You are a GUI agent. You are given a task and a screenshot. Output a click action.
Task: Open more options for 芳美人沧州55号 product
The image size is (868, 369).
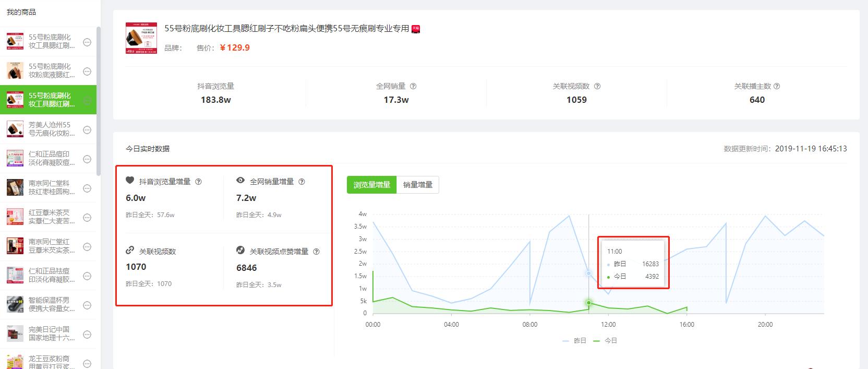pyautogui.click(x=87, y=129)
